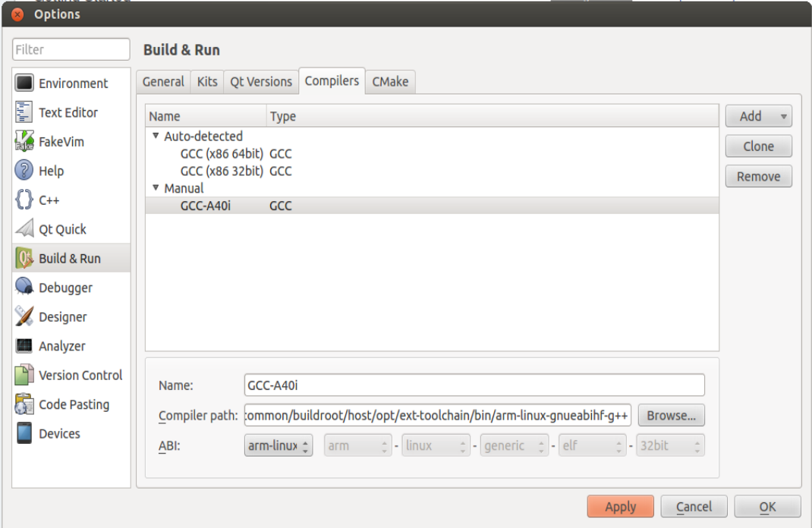Image resolution: width=812 pixels, height=528 pixels.
Task: Select the Qt Quick paper-plane icon
Action: coord(24,229)
